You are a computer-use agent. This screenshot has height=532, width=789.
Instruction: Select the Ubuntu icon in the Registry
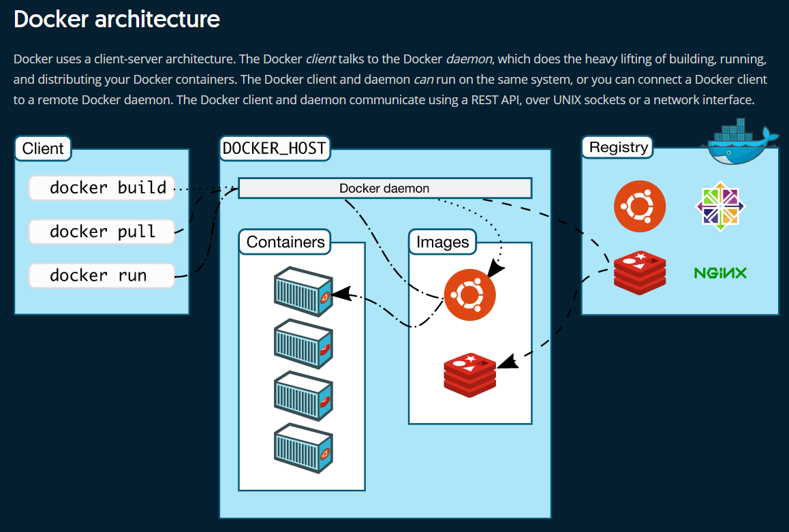click(x=640, y=206)
